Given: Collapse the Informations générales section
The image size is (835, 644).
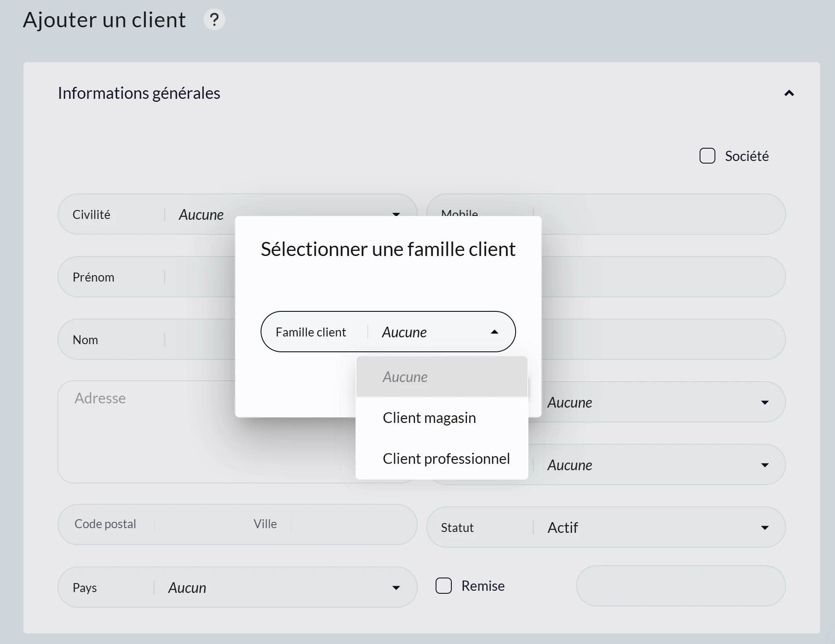Looking at the screenshot, I should click(789, 93).
